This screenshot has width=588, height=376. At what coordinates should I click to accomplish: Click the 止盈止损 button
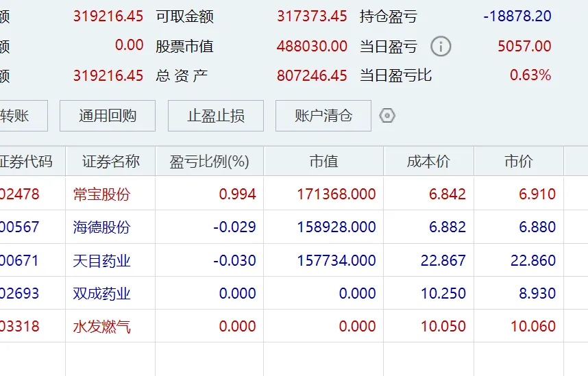point(216,116)
